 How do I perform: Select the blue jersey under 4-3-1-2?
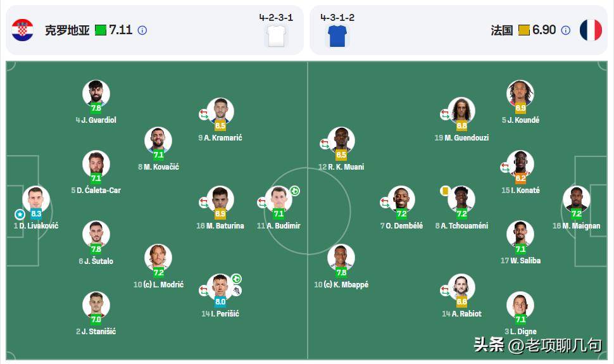click(337, 37)
